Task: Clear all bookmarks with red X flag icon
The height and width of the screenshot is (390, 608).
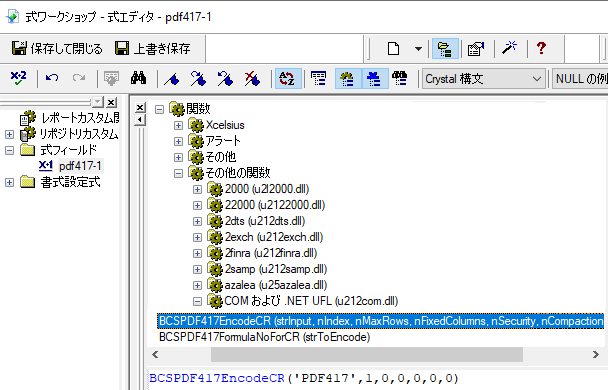Action: (x=252, y=79)
